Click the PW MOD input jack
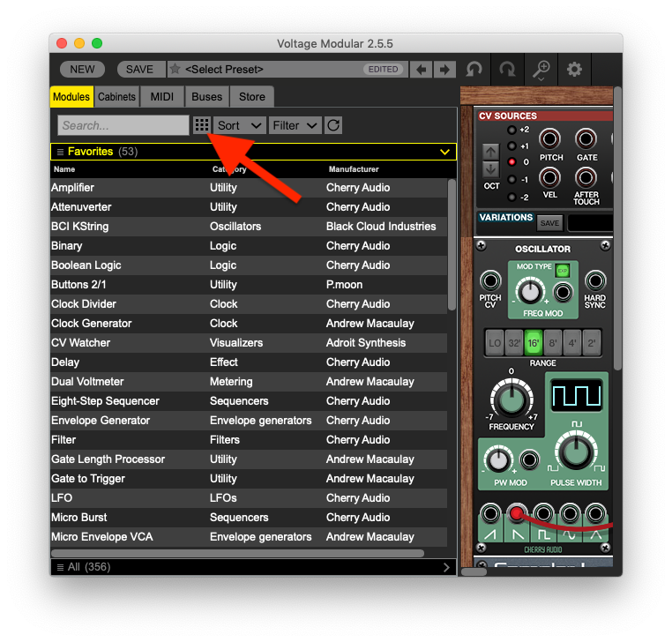672x642 pixels. point(529,459)
